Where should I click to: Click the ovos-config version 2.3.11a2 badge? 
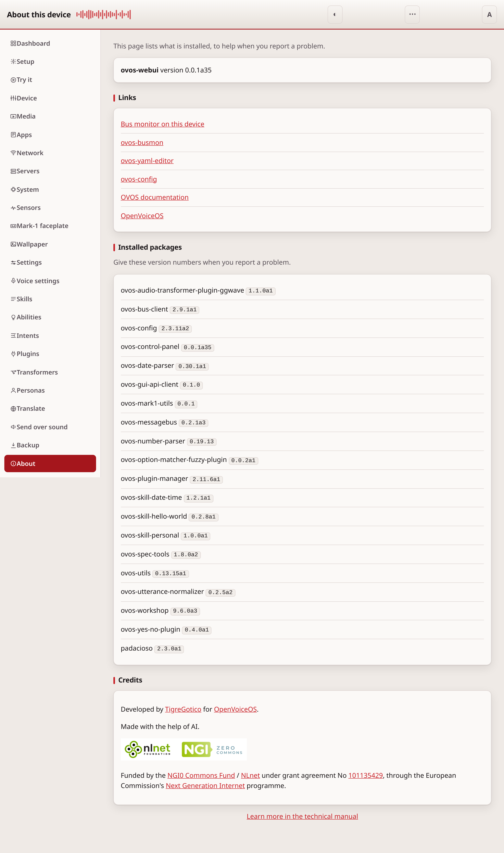tap(175, 329)
